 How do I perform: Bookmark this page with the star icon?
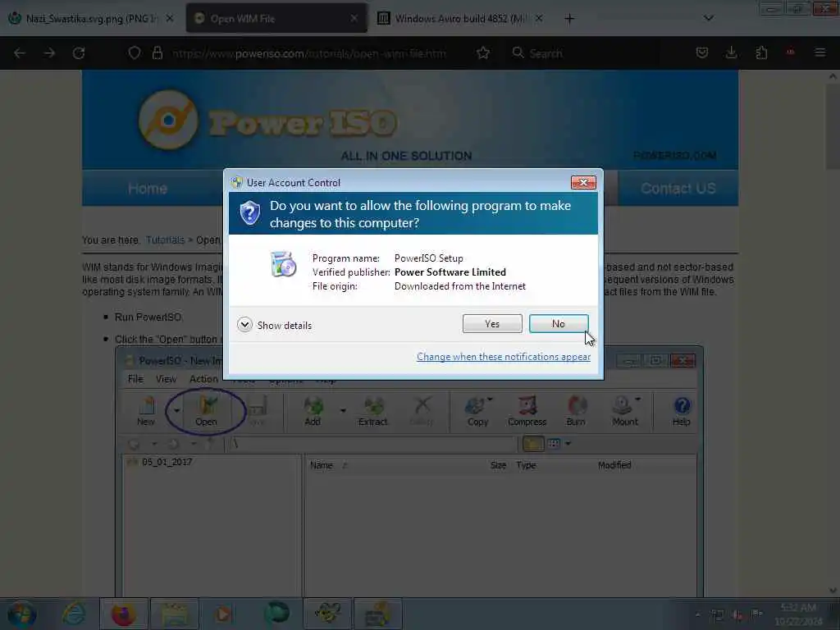[x=482, y=53]
